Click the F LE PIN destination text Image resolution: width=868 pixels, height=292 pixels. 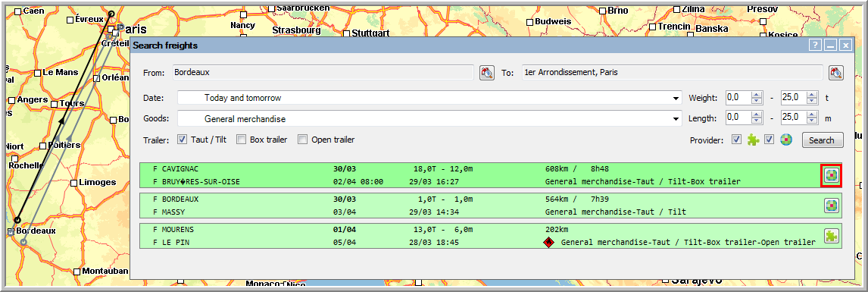171,243
